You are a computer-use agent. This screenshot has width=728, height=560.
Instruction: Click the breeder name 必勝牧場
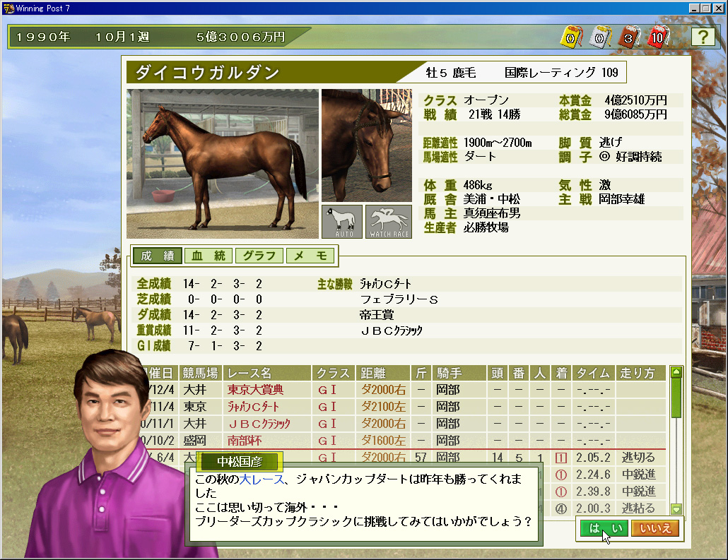coord(486,227)
